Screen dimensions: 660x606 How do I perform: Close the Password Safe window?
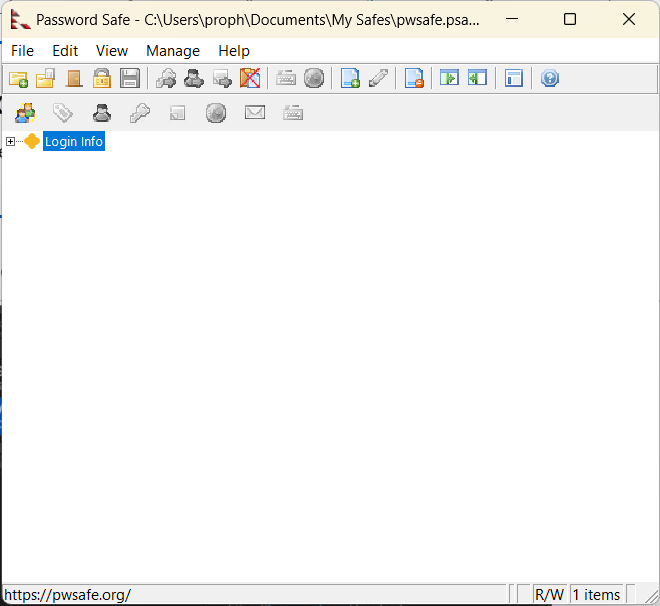click(629, 19)
